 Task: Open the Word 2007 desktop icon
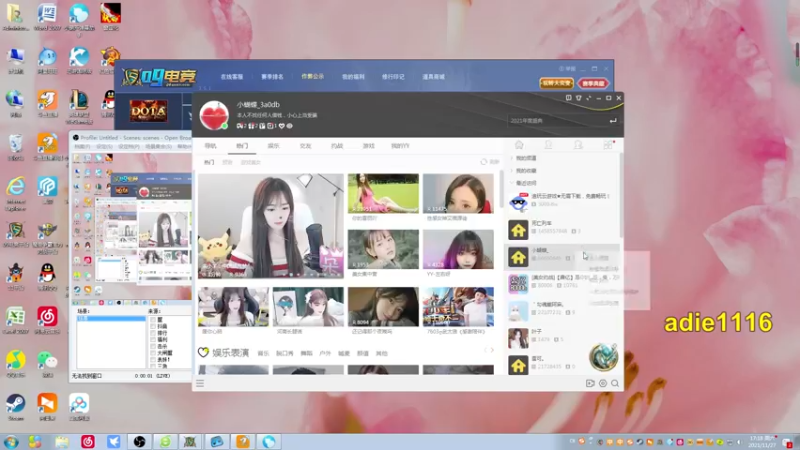pos(47,17)
